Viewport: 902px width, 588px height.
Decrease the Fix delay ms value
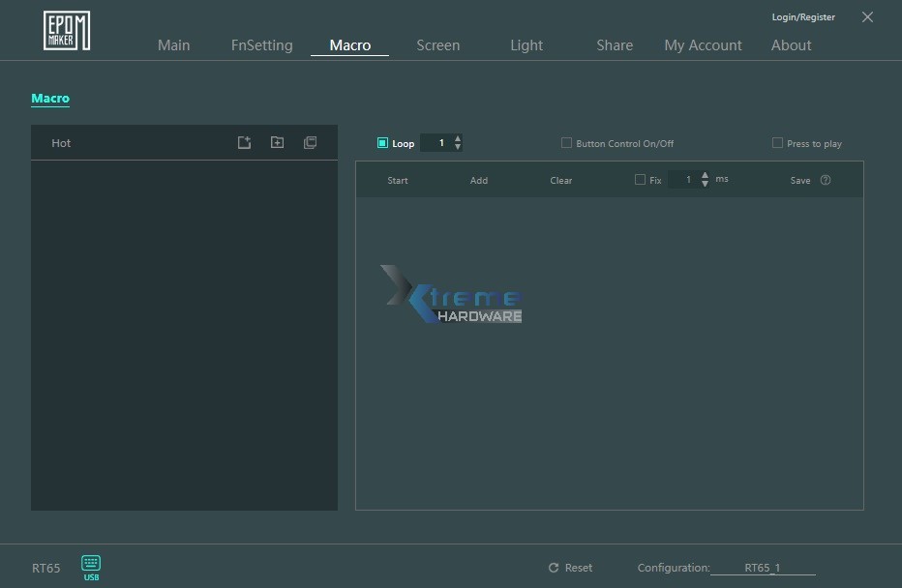[x=704, y=184]
